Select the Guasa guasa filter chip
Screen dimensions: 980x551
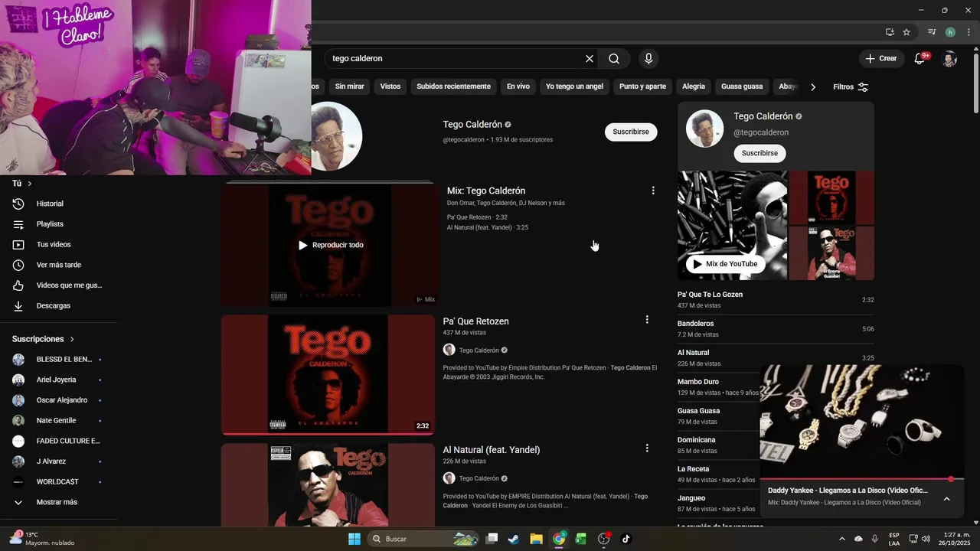coord(742,86)
